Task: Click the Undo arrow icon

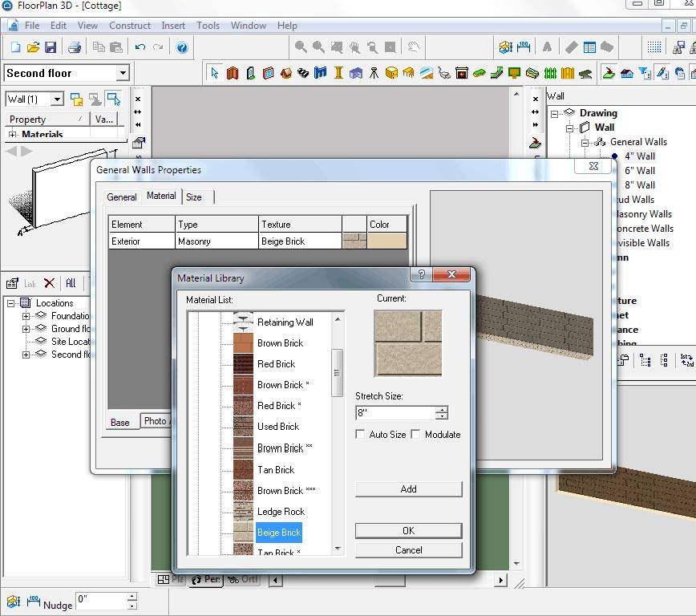Action: point(140,48)
